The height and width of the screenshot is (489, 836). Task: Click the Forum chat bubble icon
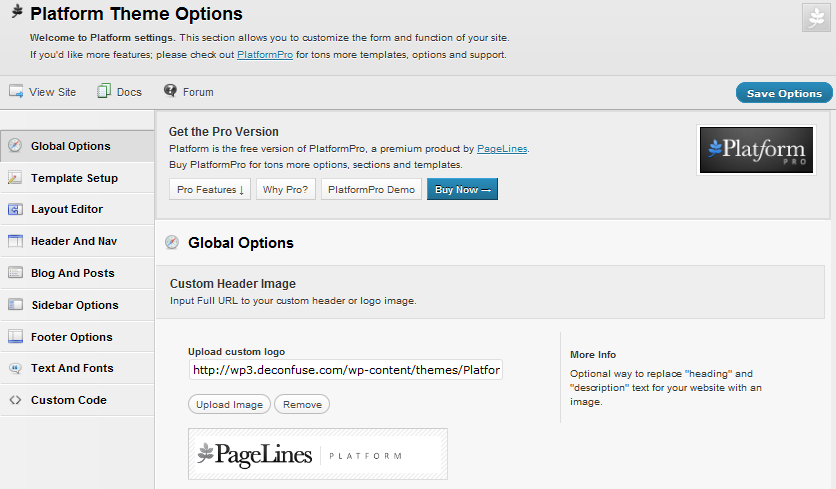[x=170, y=90]
